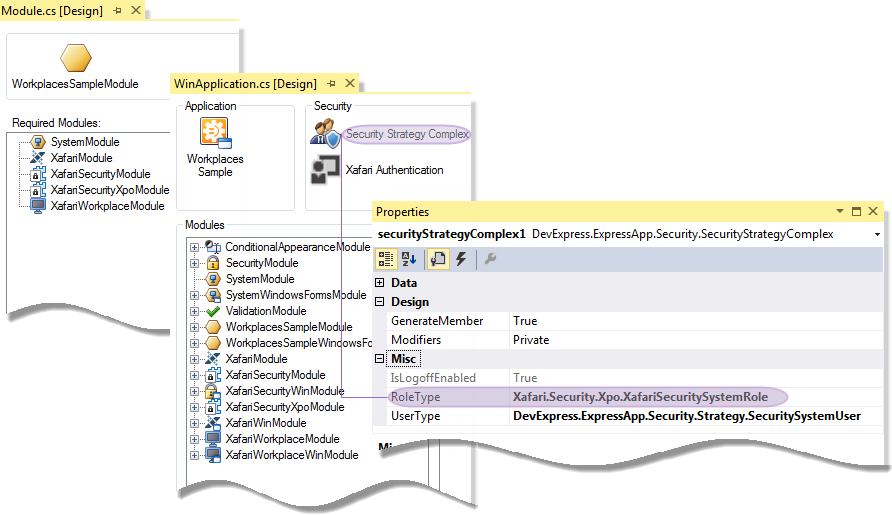Click the SystemWindowsFormsModule icon

pos(213,295)
